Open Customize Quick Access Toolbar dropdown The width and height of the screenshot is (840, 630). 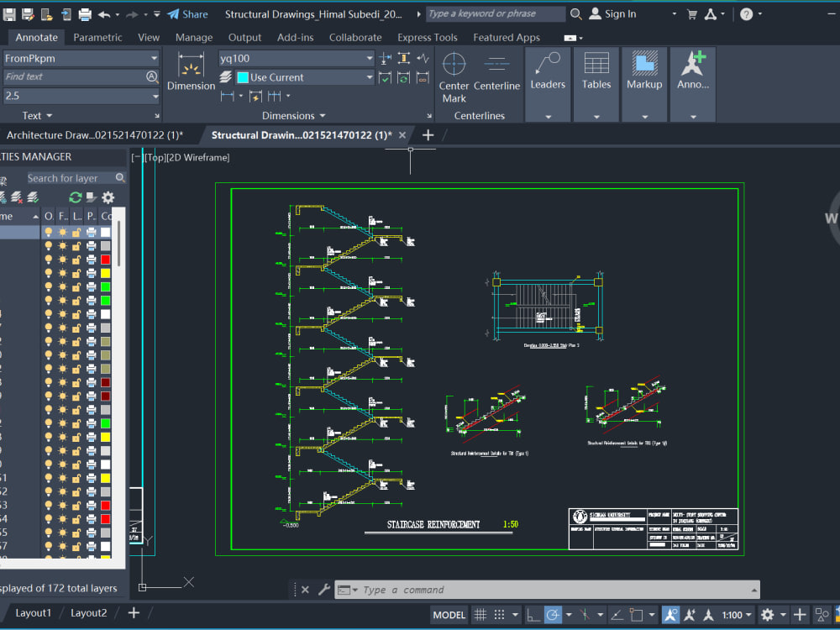click(x=157, y=14)
